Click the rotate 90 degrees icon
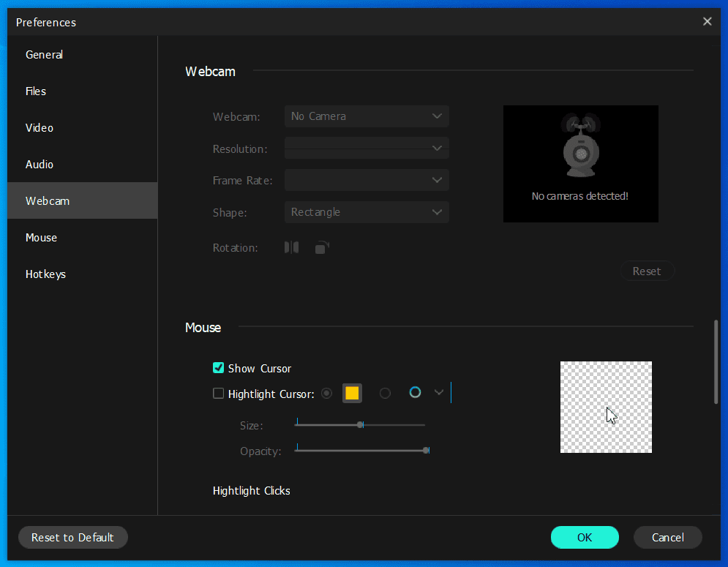Viewport: 728px width, 567px height. tap(322, 247)
